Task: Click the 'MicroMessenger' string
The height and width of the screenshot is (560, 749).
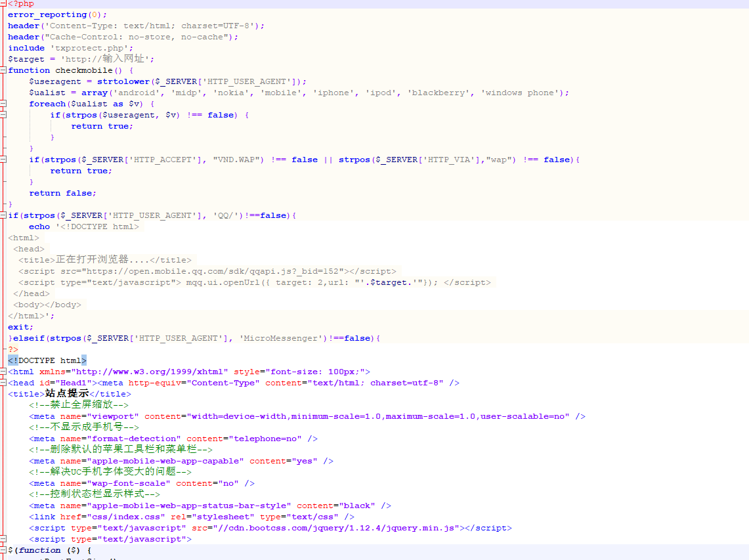Action: pyautogui.click(x=281, y=338)
